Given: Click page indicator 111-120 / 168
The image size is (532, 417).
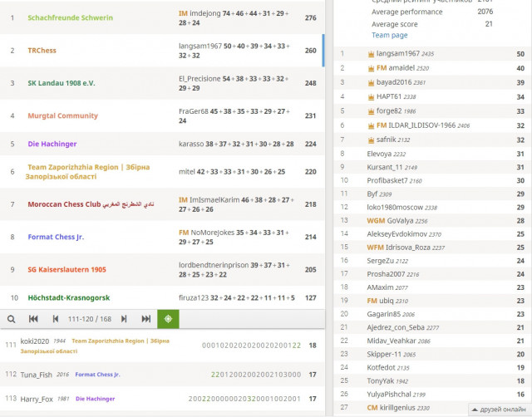Looking at the screenshot, I should (90, 319).
